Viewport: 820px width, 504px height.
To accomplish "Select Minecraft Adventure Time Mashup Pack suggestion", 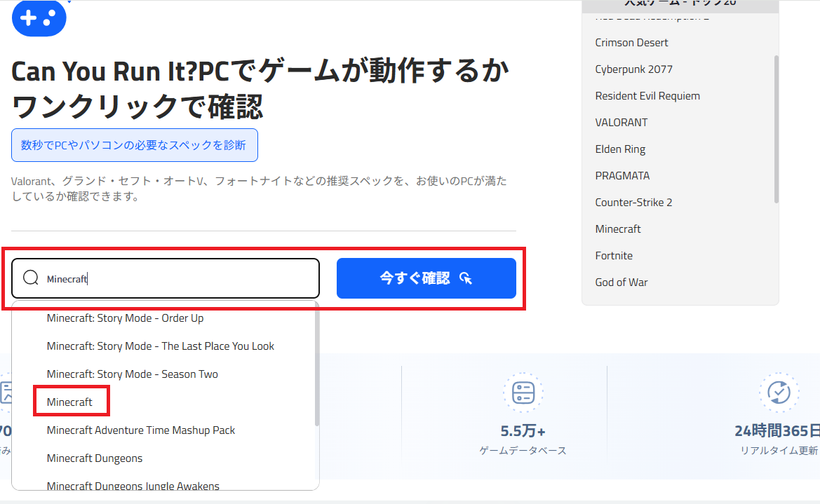I will click(x=141, y=430).
